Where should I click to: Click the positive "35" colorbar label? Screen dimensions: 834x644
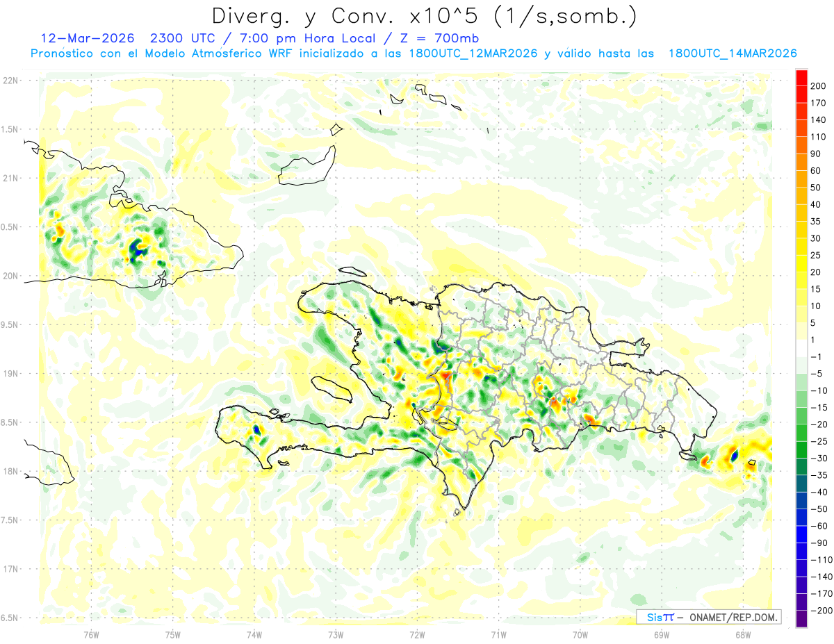pos(817,222)
